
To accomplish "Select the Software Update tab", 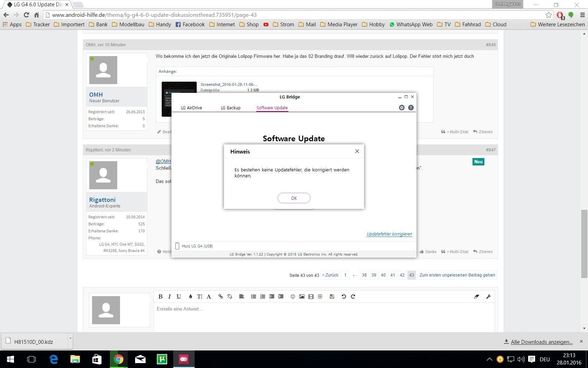I will point(272,108).
